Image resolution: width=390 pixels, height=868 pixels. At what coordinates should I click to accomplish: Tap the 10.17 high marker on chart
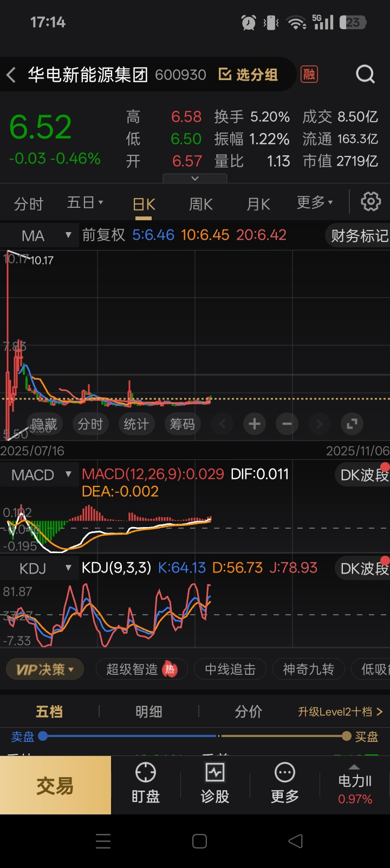(x=42, y=260)
